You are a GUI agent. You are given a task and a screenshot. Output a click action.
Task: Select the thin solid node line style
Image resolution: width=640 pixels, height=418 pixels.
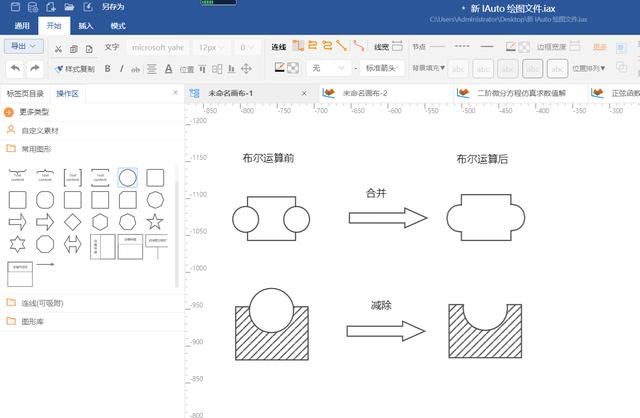[x=438, y=46]
